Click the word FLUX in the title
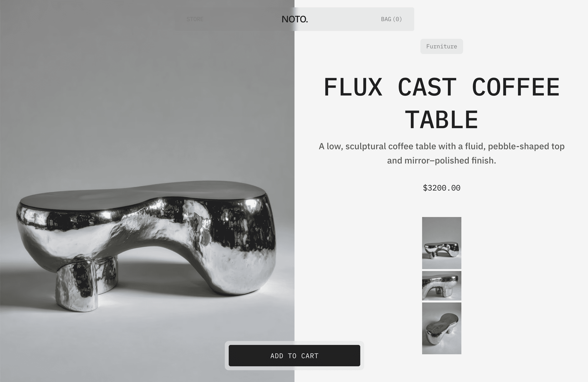Viewport: 588px width, 382px height. click(353, 87)
